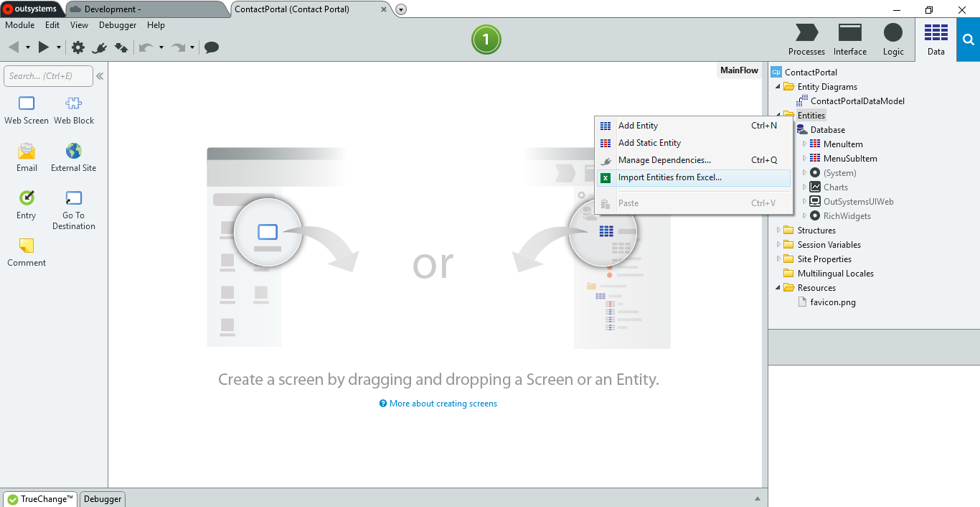Click the outsystems logo tab

tap(32, 9)
